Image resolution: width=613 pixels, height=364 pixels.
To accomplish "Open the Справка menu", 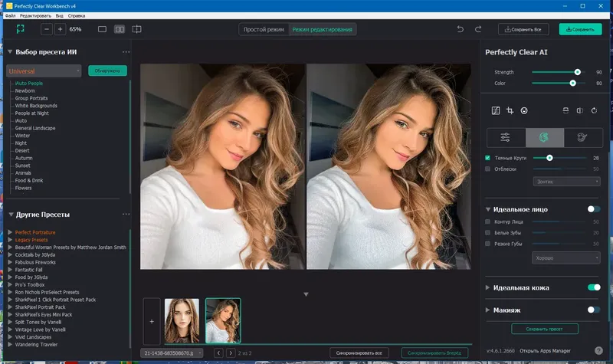I will tap(76, 15).
